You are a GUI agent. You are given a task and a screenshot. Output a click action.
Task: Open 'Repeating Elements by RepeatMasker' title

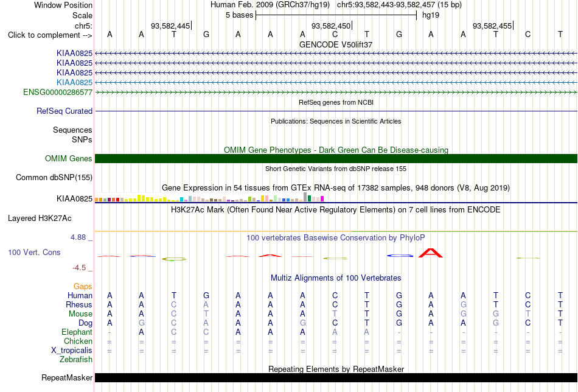tap(336, 369)
